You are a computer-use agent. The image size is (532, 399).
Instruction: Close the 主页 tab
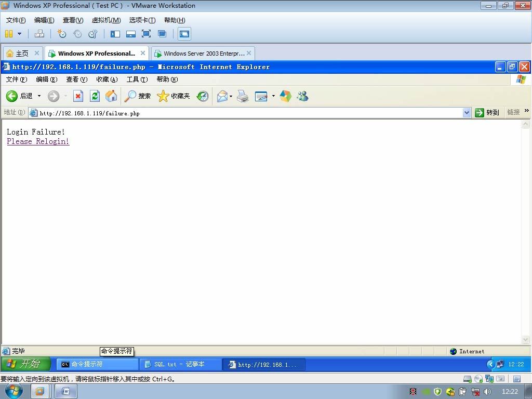pyautogui.click(x=37, y=53)
